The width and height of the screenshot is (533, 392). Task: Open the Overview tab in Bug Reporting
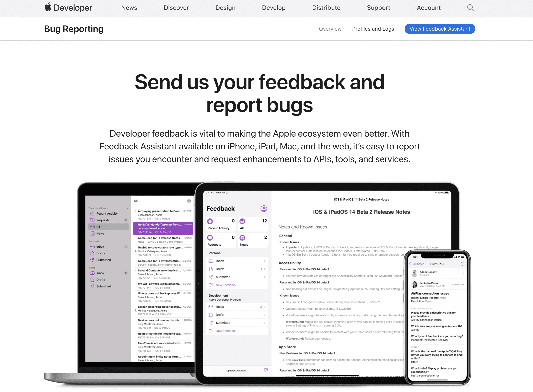pos(330,29)
